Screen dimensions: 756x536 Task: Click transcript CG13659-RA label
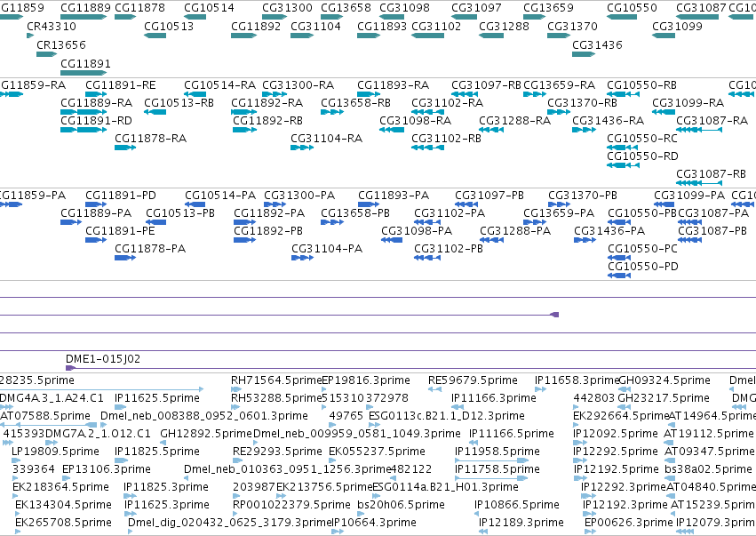coord(560,85)
